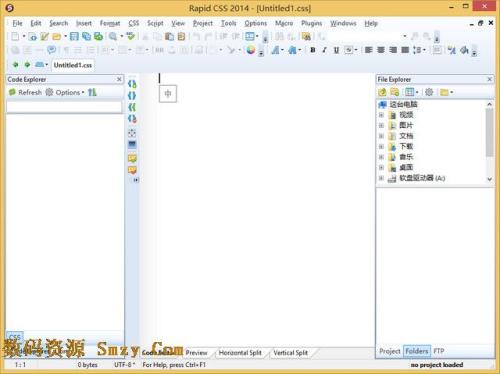Toggle align left
This screenshot has height=374, width=500.
(368, 50)
